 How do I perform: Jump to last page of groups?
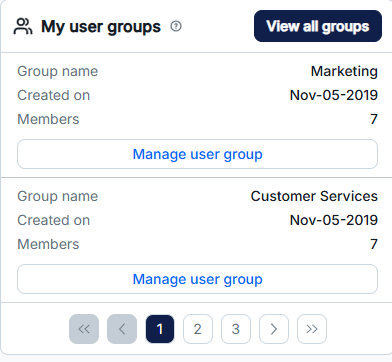[312, 329]
